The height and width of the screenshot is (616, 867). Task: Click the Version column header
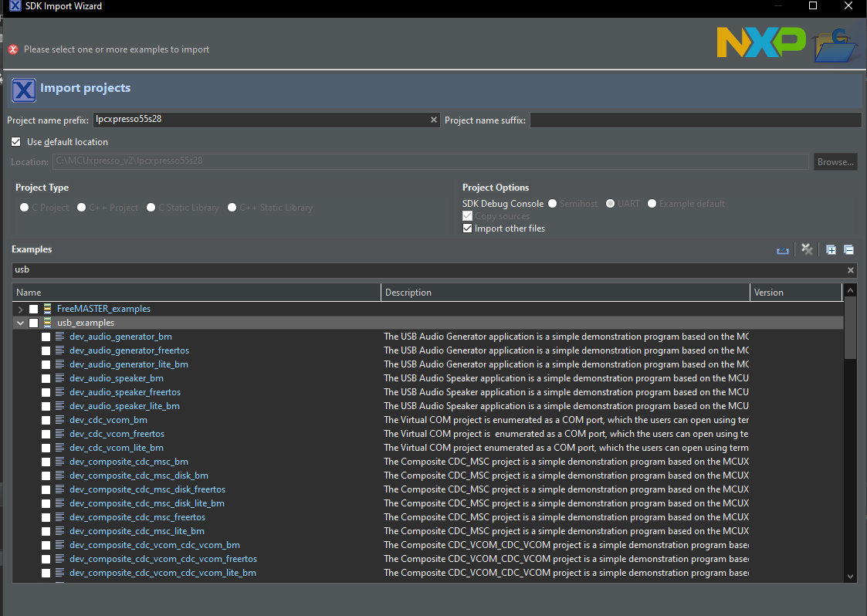tap(796, 293)
